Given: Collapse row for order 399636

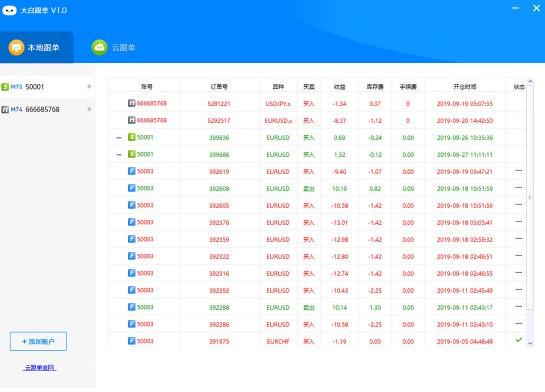Looking at the screenshot, I should [x=119, y=138].
